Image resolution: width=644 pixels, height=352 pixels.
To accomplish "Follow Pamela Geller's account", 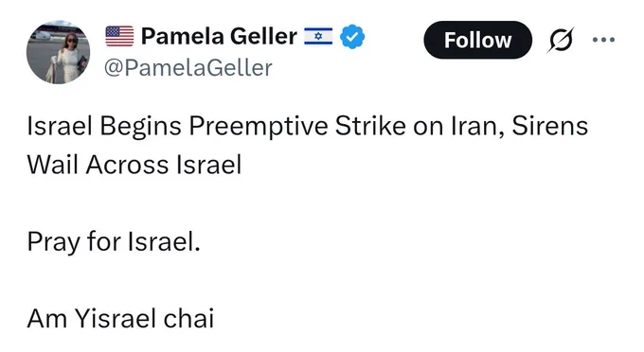I will tap(477, 40).
